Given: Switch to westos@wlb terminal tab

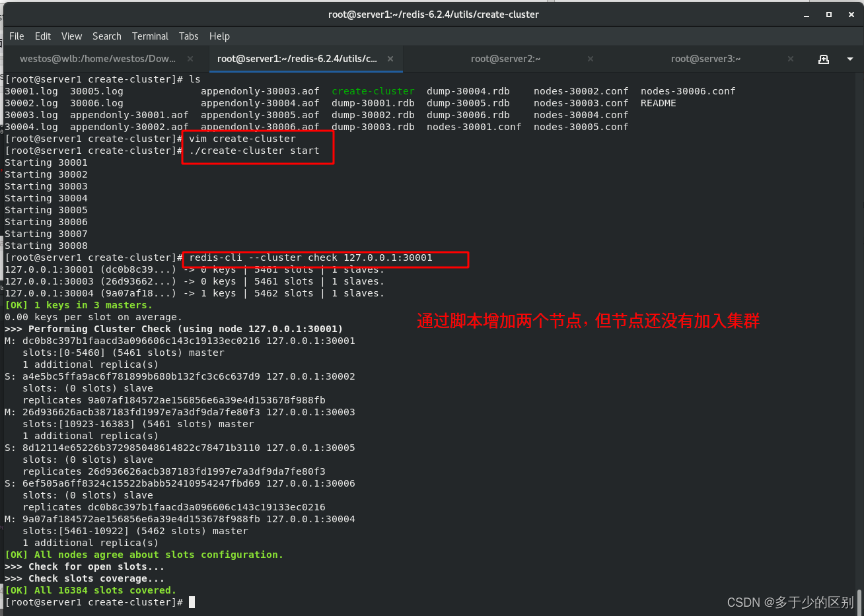Looking at the screenshot, I should pos(98,59).
